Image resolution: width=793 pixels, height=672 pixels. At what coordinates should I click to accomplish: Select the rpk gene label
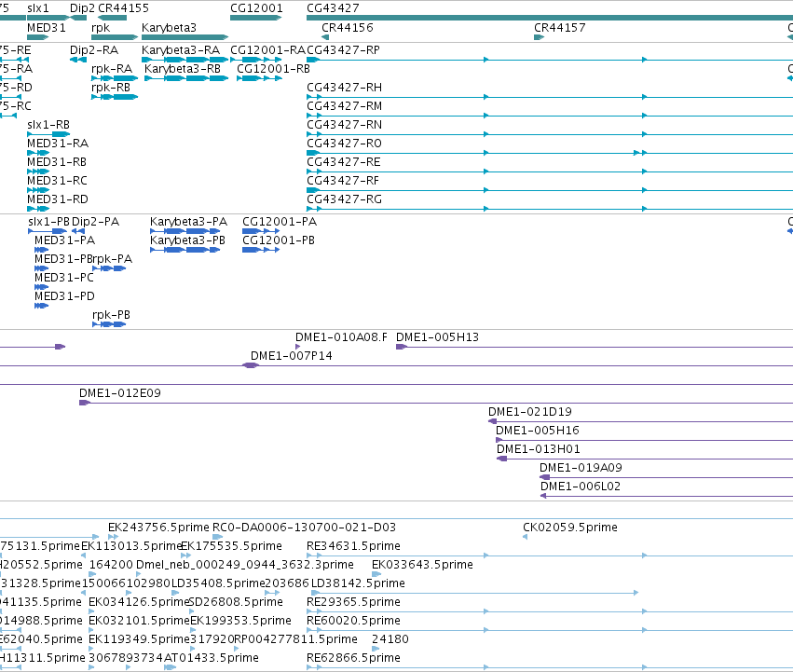pyautogui.click(x=101, y=28)
